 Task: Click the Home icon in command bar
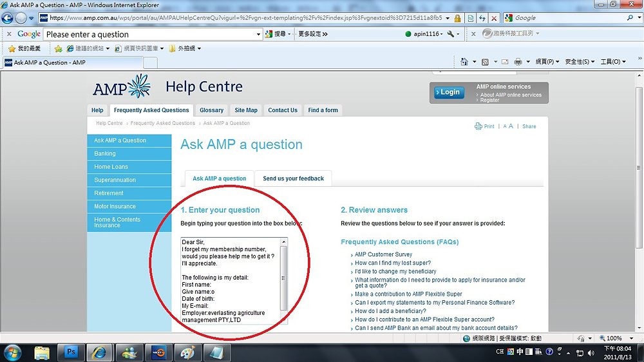[464, 62]
